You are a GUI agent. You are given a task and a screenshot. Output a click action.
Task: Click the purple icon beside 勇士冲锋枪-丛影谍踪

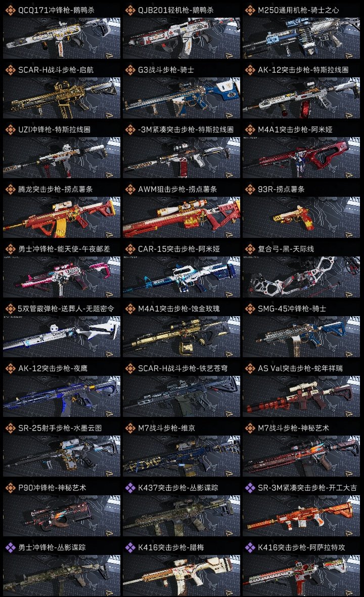tap(10, 547)
